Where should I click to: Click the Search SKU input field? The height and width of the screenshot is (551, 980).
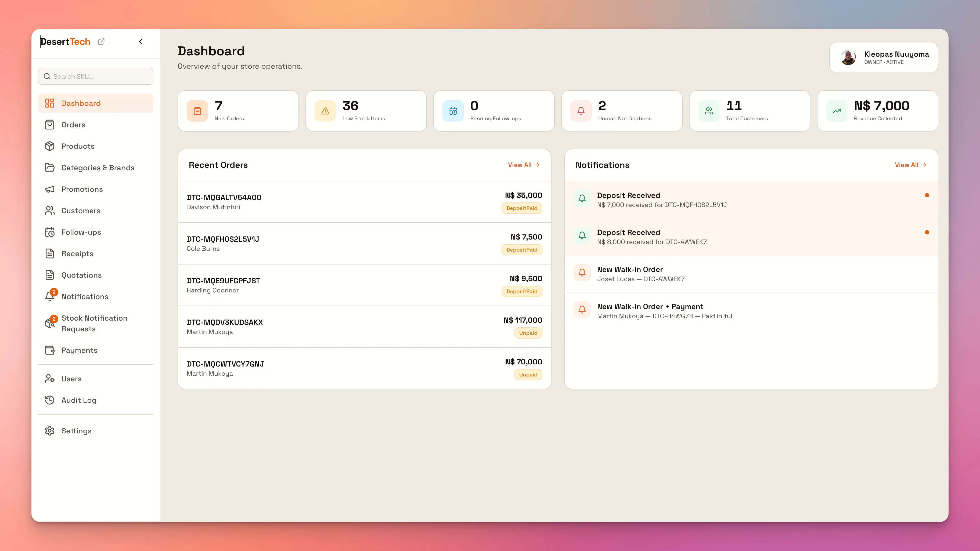pos(95,76)
